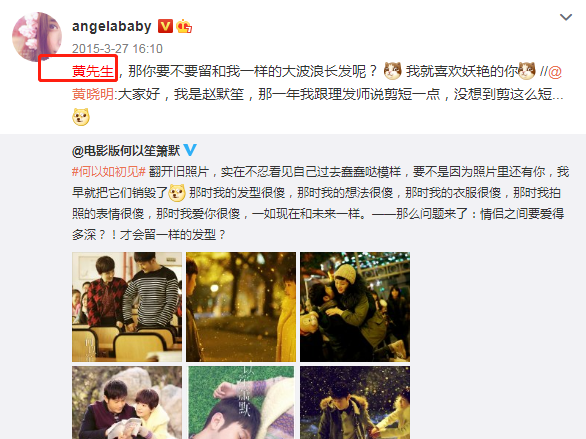Open the couple reading book photo
Image resolution: width=586 pixels, height=439 pixels.
(x=127, y=402)
